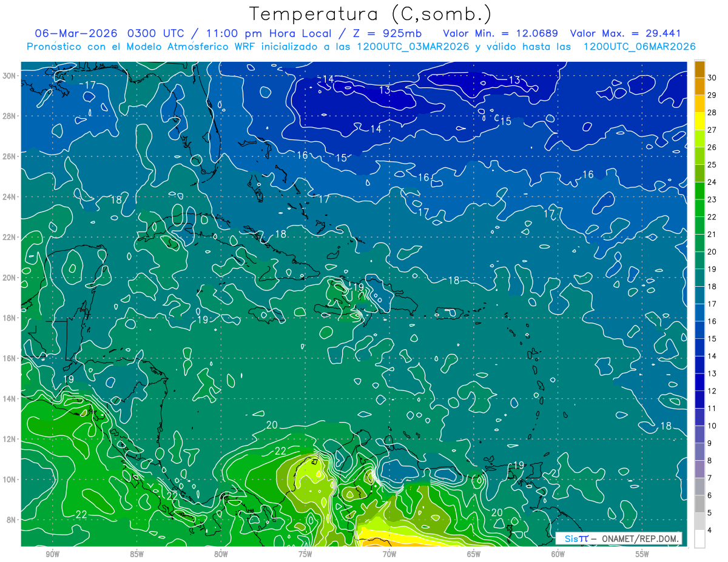Click the "80W" longitude axis label
The image size is (728, 562).
(221, 554)
